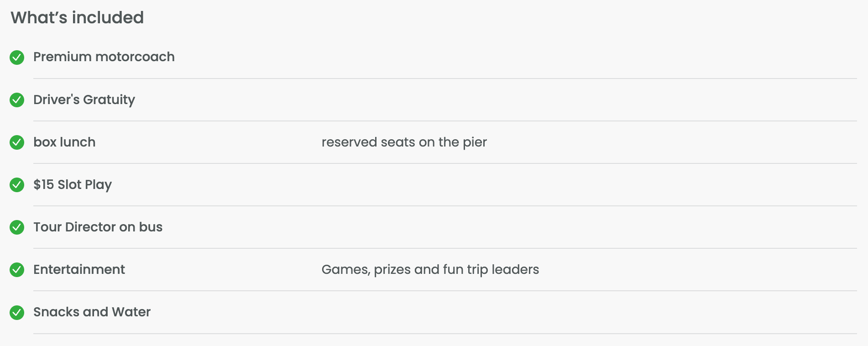Click the word pier in the lunch description

click(x=475, y=143)
